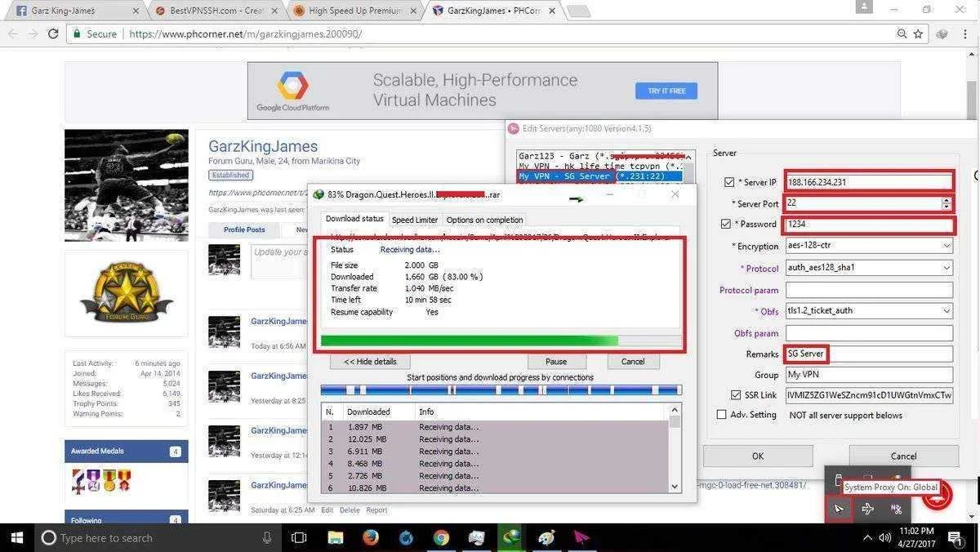Click the Delete link under the post
The height and width of the screenshot is (552, 980).
(350, 510)
